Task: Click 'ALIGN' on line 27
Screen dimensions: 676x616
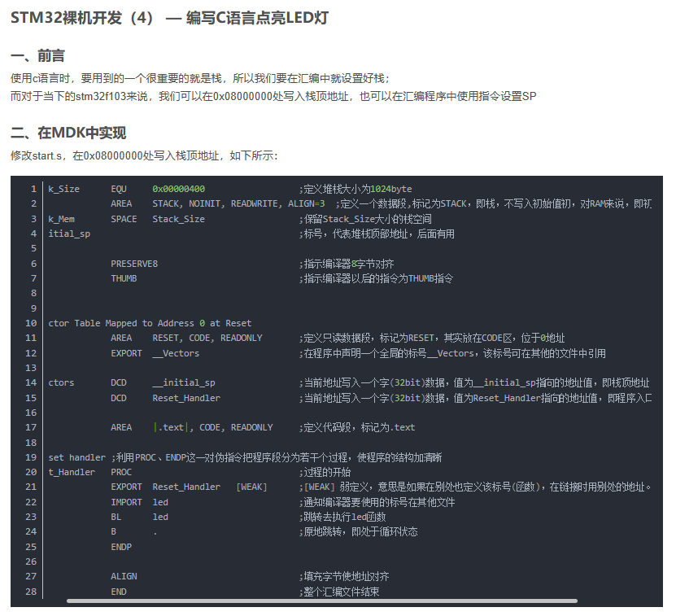Action: click(x=124, y=576)
